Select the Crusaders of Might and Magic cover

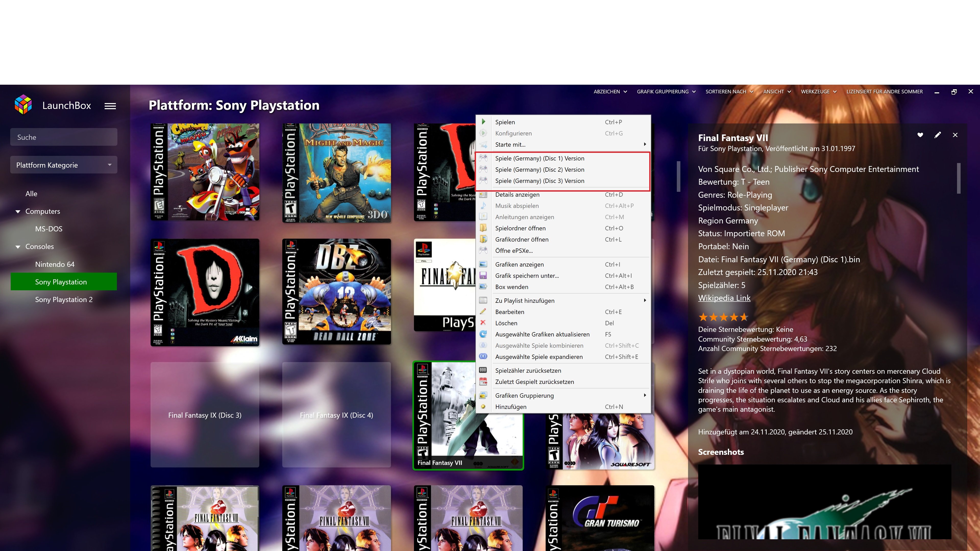click(337, 173)
